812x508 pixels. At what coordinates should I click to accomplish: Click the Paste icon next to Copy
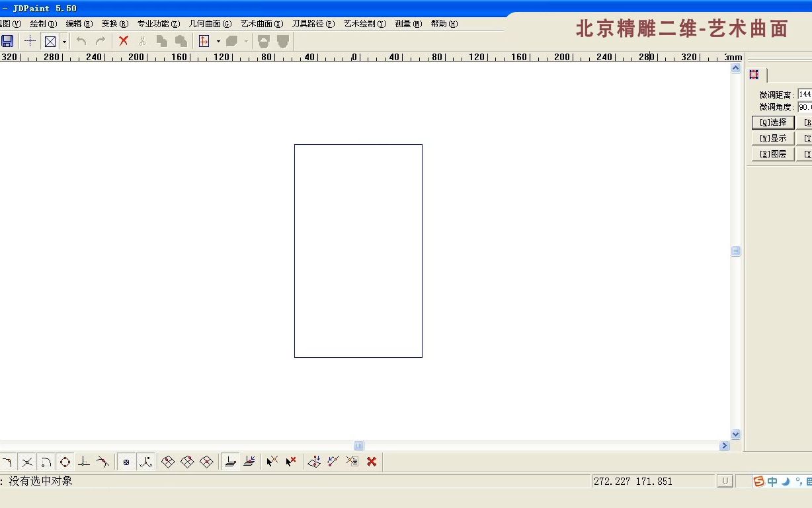180,40
